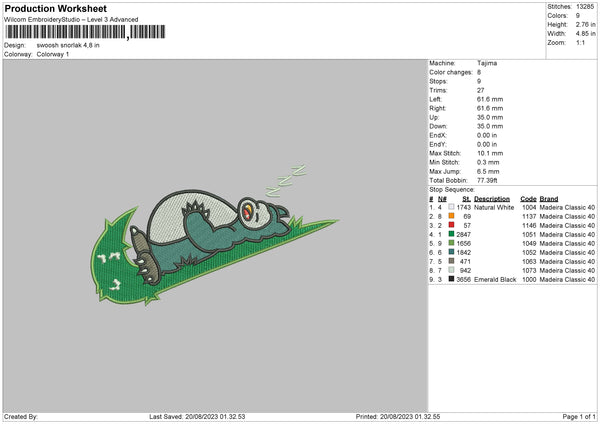Click the sleeping Snorlax swoosh design preview
Viewport: 600px width, 424px height.
[x=214, y=235]
